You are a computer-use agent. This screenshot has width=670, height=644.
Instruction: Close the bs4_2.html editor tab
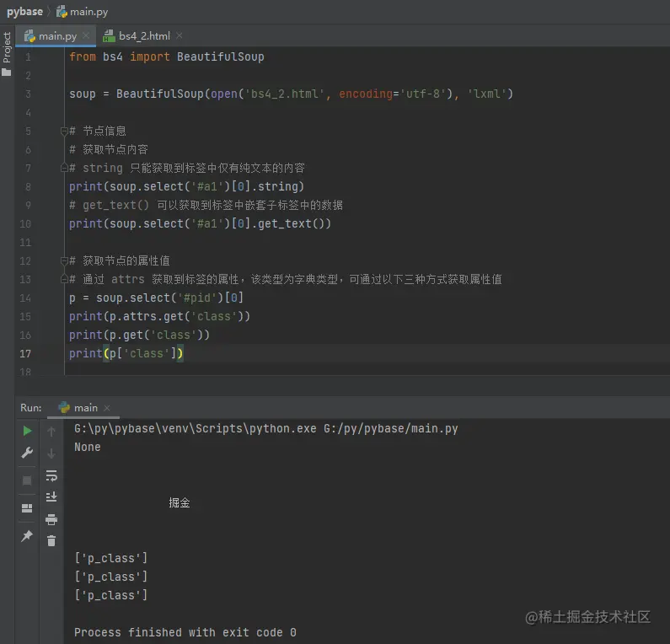pyautogui.click(x=179, y=35)
